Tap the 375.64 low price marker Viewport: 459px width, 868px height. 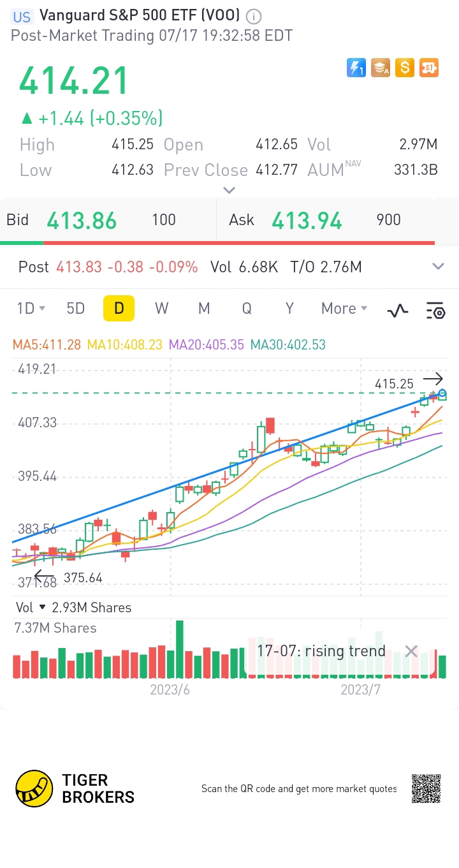(x=83, y=578)
